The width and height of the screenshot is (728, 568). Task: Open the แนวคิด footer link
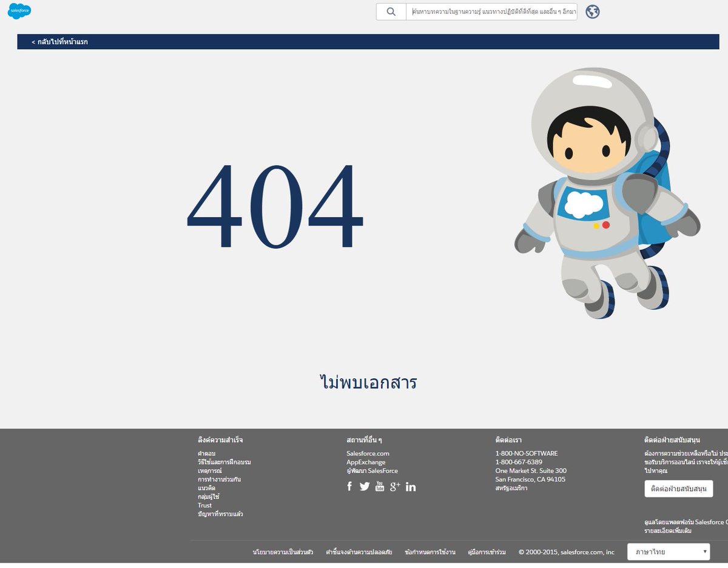click(206, 488)
